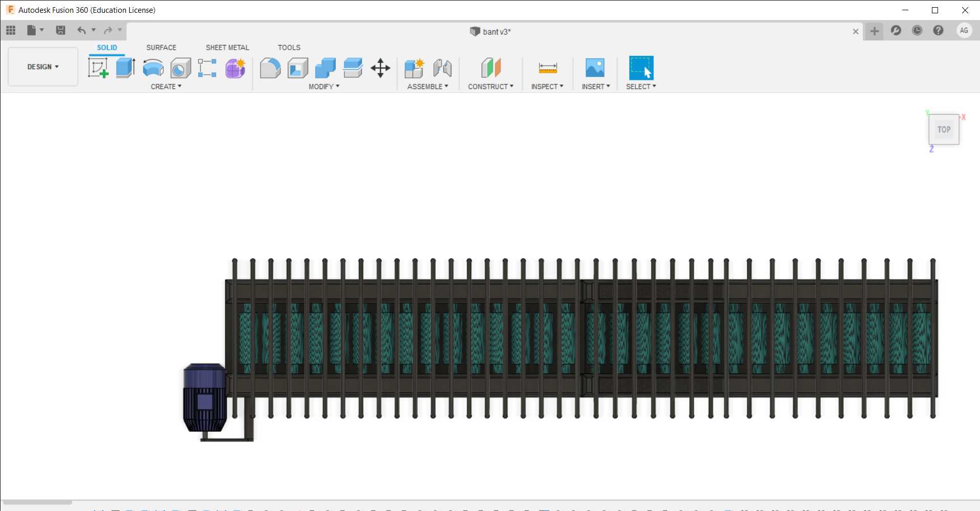Click the Save icon

point(60,30)
